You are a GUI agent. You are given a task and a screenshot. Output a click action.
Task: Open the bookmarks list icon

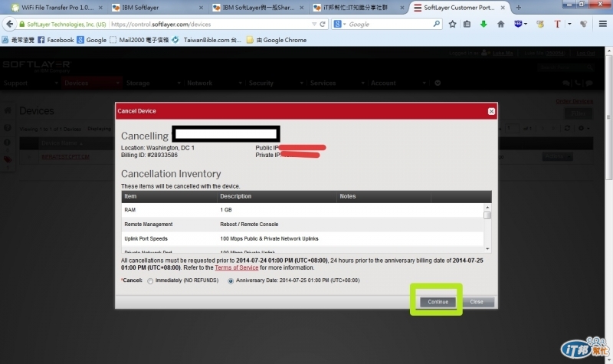pyautogui.click(x=467, y=25)
